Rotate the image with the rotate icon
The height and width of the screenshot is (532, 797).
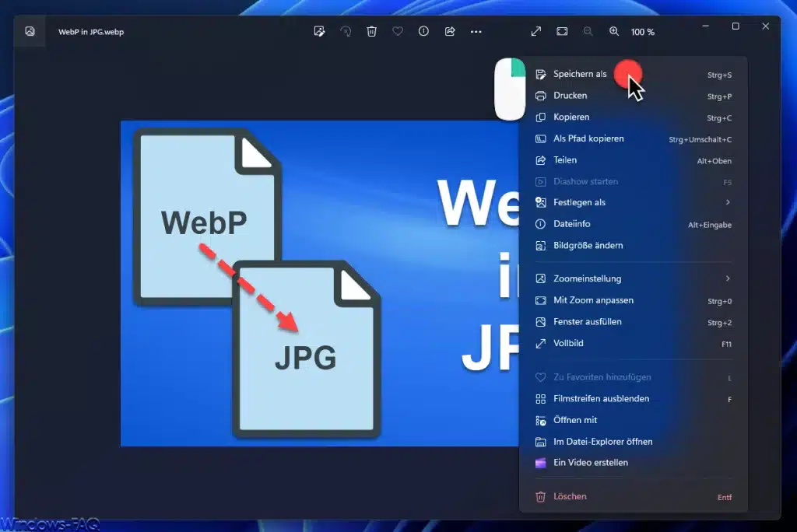pos(346,32)
